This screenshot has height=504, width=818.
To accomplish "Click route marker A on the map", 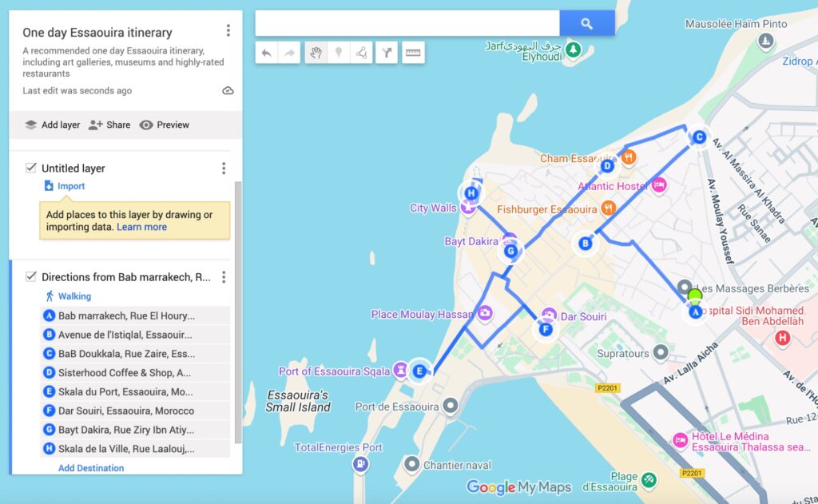I will (x=695, y=312).
